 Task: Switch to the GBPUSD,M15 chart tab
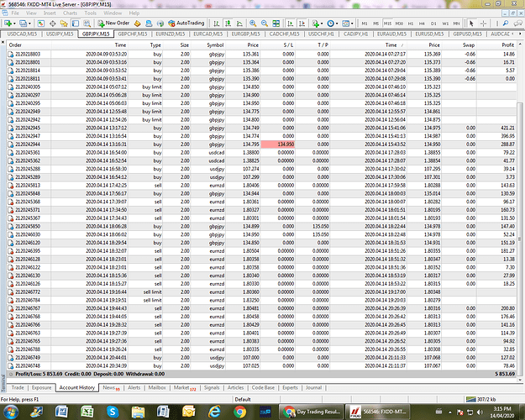(467, 34)
